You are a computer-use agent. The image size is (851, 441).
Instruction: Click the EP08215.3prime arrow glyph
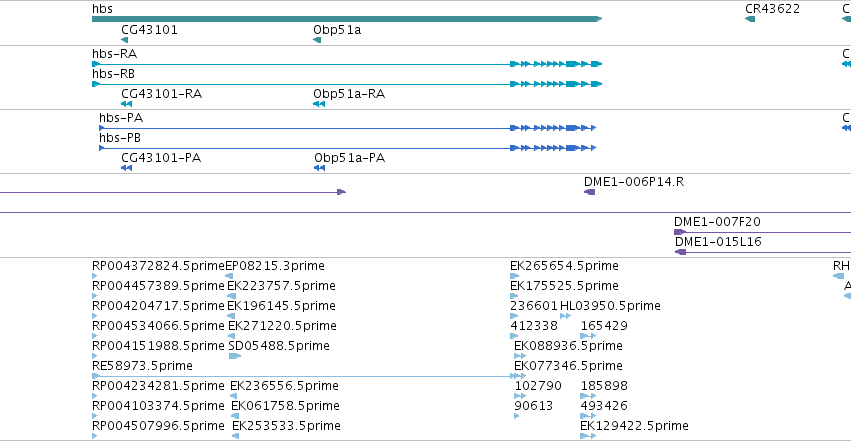228,276
